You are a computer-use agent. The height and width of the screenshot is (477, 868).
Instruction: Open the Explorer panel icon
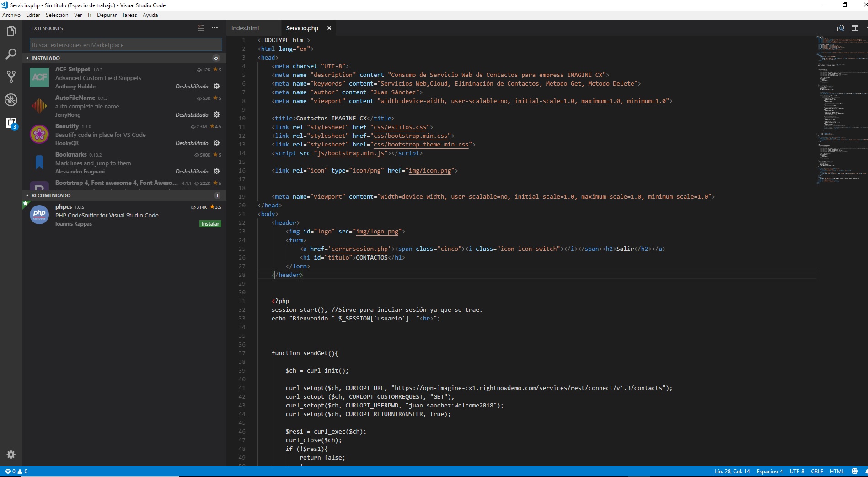[11, 31]
